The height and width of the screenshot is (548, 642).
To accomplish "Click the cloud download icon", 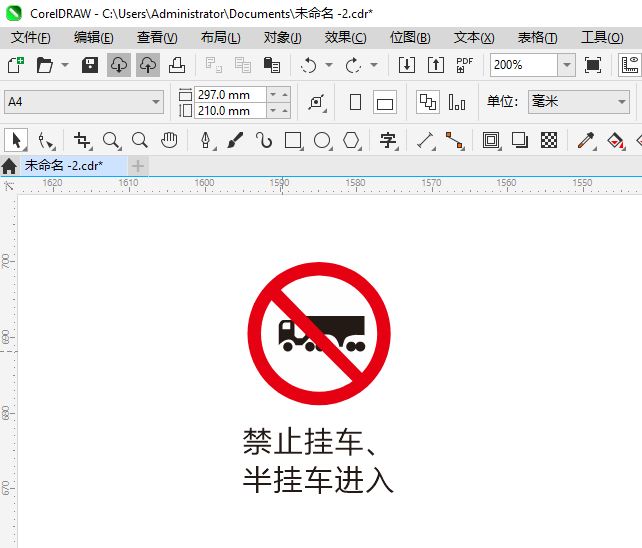I will click(x=119, y=65).
